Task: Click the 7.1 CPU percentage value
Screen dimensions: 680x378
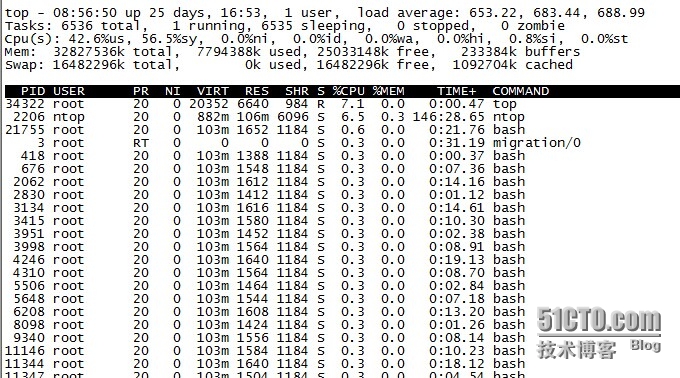Action: click(353, 104)
